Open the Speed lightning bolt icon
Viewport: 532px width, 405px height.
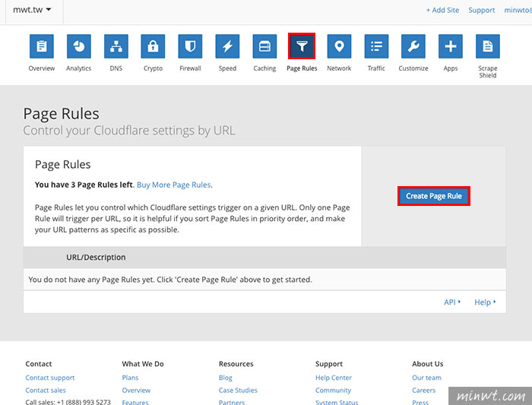pyautogui.click(x=227, y=46)
